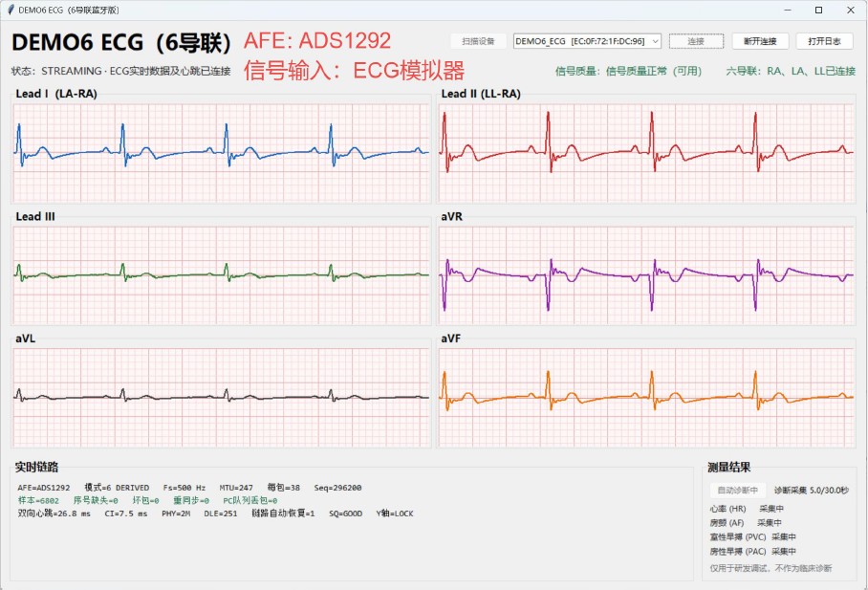Screen dimensions: 868x590
Task: Click the 连接 connect button
Action: click(696, 41)
